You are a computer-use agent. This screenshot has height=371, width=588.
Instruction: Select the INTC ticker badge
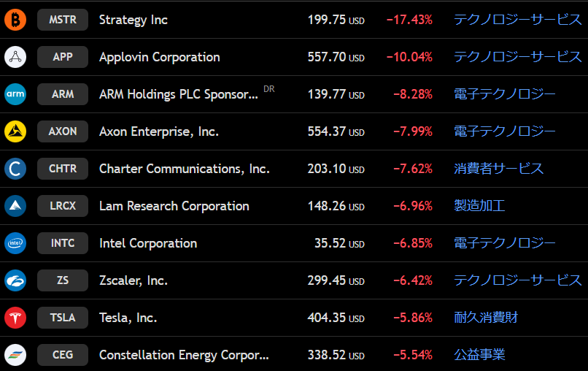click(x=63, y=243)
